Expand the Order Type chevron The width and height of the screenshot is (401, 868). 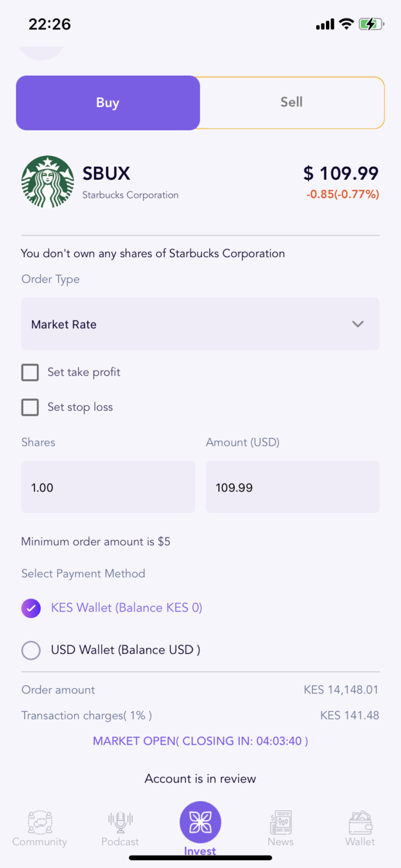[x=358, y=324]
